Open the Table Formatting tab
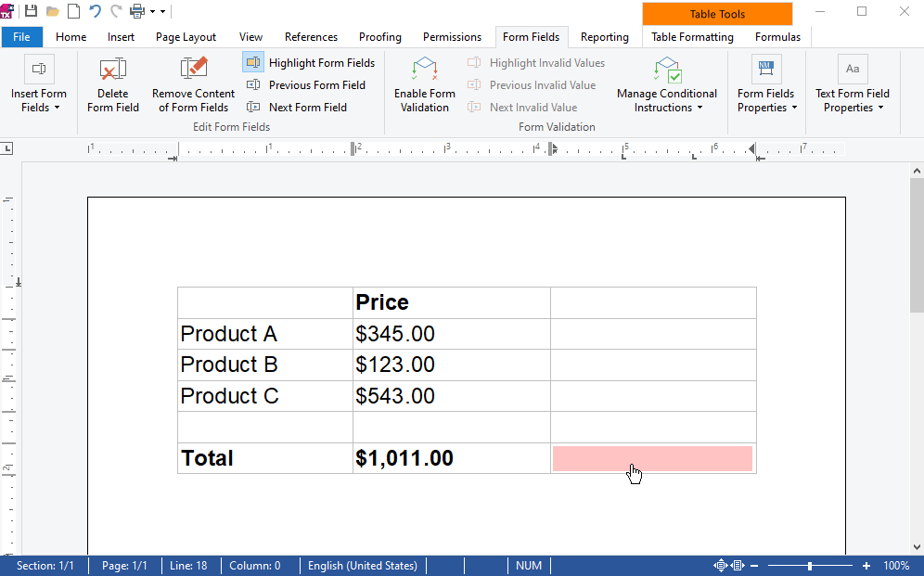 692,36
